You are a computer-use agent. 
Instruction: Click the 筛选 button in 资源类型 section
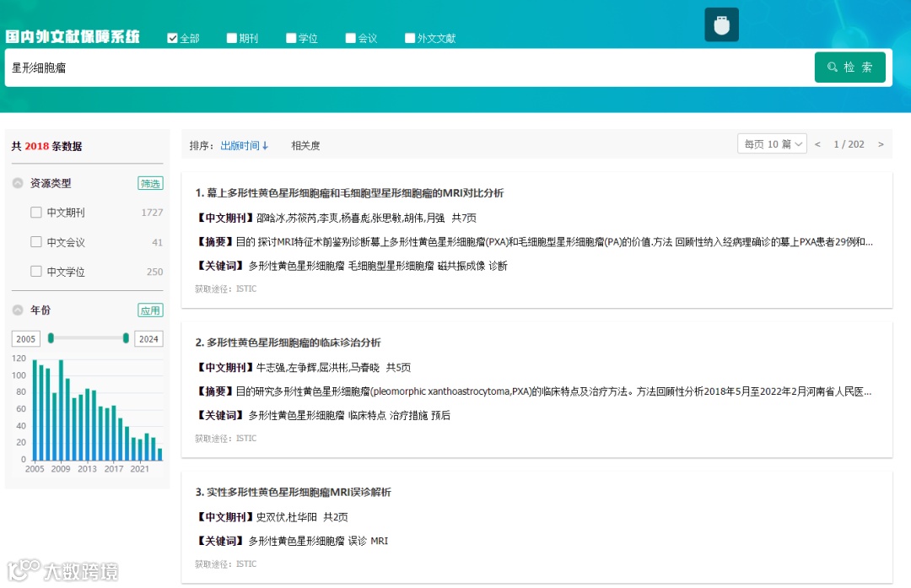[x=149, y=183]
